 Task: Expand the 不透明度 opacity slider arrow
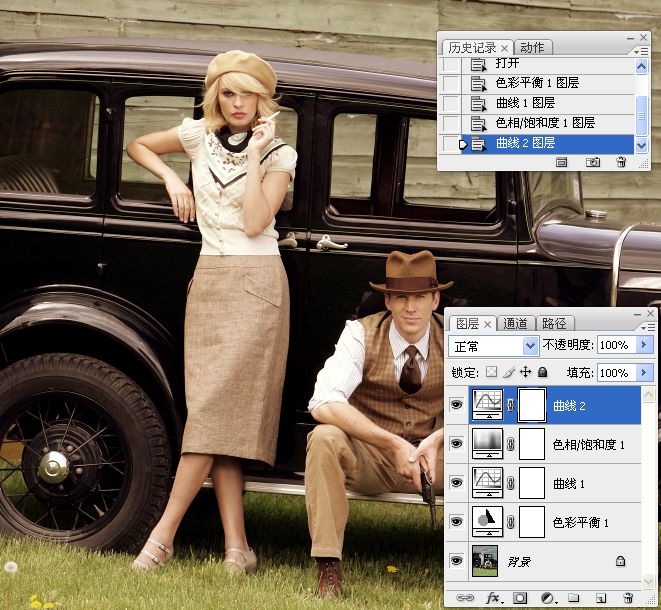point(645,345)
